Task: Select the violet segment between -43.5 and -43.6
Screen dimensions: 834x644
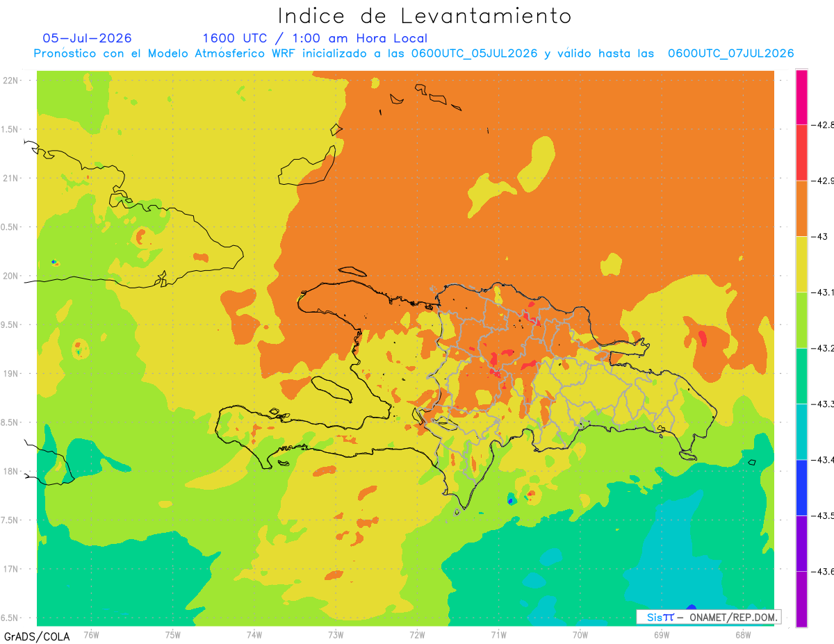Action: 801,543
